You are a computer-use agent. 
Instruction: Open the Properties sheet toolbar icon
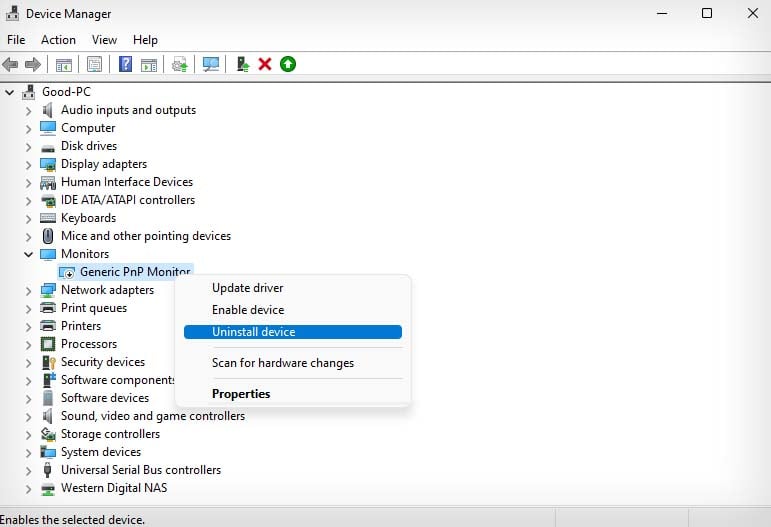coord(94,64)
